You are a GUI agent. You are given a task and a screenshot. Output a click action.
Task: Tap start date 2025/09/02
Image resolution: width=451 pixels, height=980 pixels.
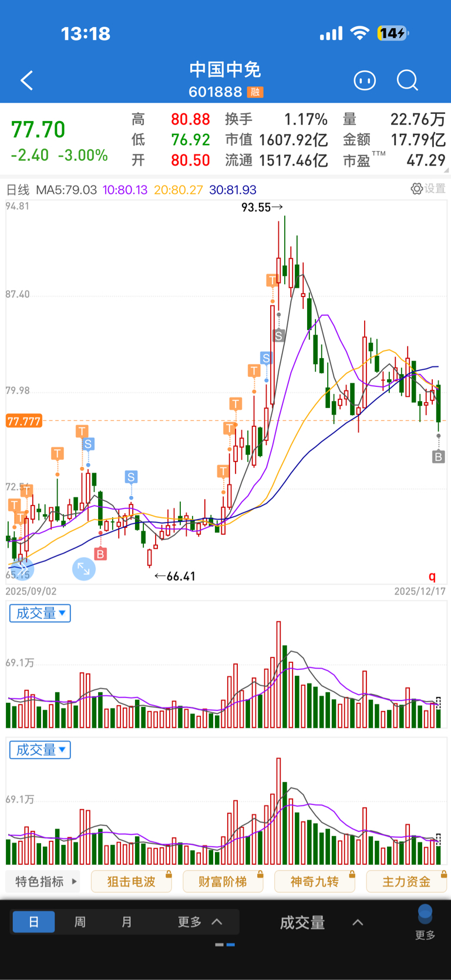31,591
